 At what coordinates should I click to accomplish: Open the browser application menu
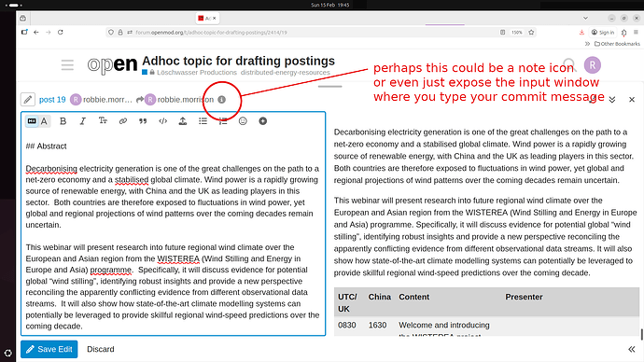(x=636, y=32)
